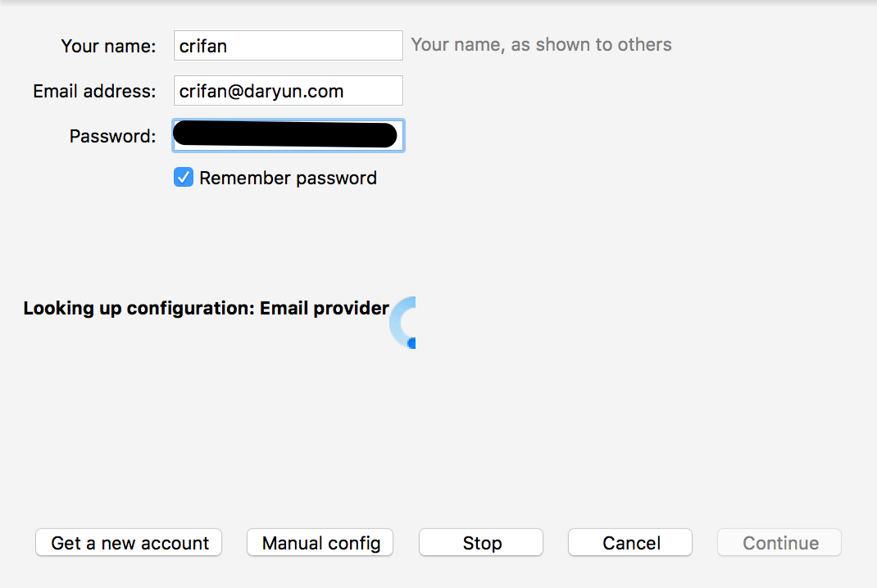Cancel the account setup dialog
The height and width of the screenshot is (588, 877).
click(631, 543)
